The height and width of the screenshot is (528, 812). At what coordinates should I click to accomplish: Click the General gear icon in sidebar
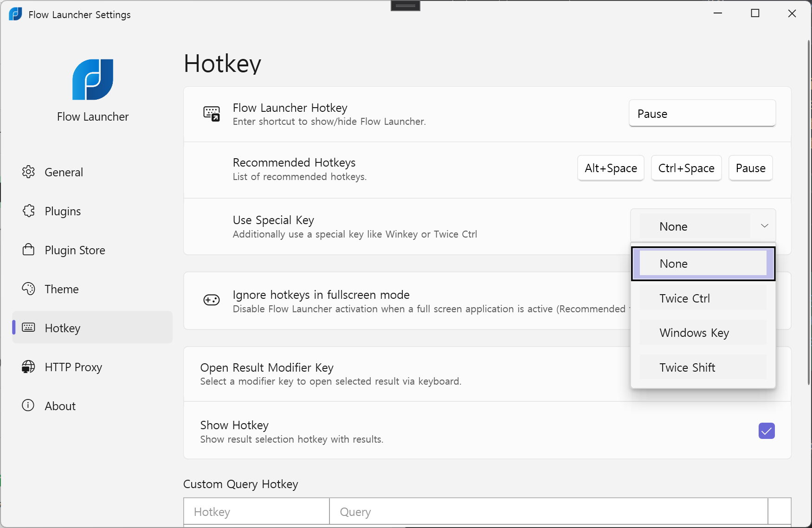click(28, 172)
